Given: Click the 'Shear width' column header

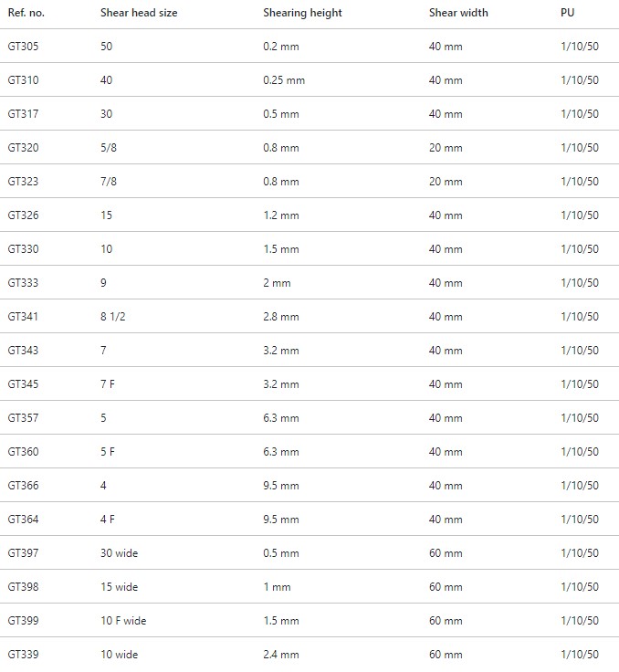Looking at the screenshot, I should point(458,13).
